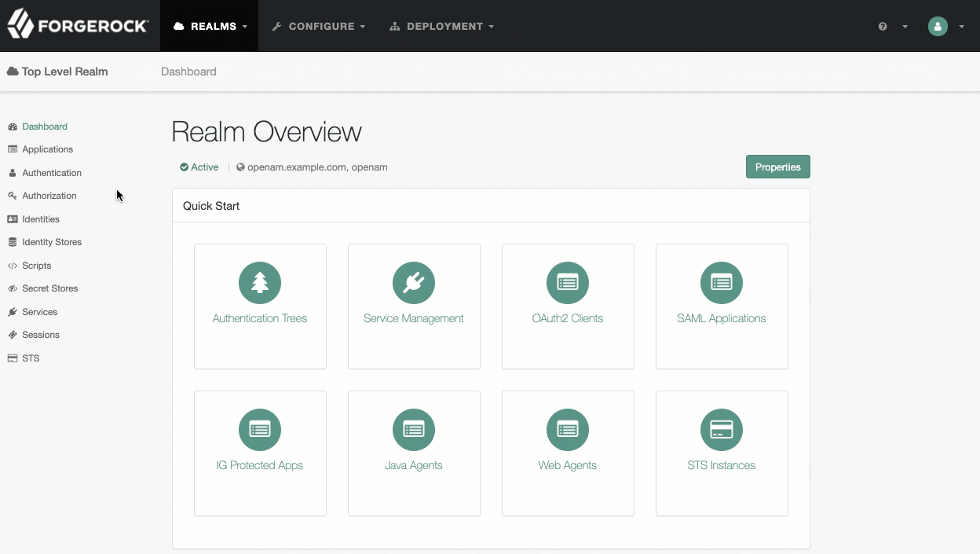This screenshot has width=980, height=554.
Task: Open the STS Instances link
Action: pyautogui.click(x=722, y=465)
